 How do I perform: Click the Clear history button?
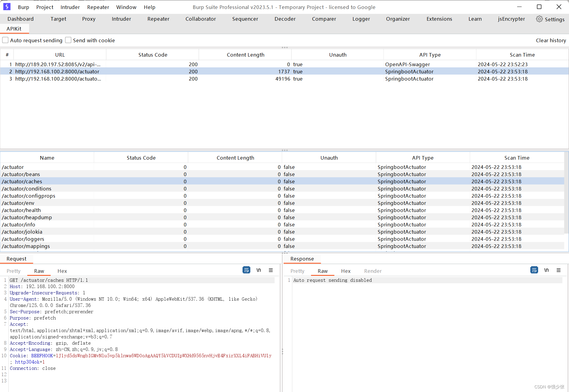click(551, 40)
